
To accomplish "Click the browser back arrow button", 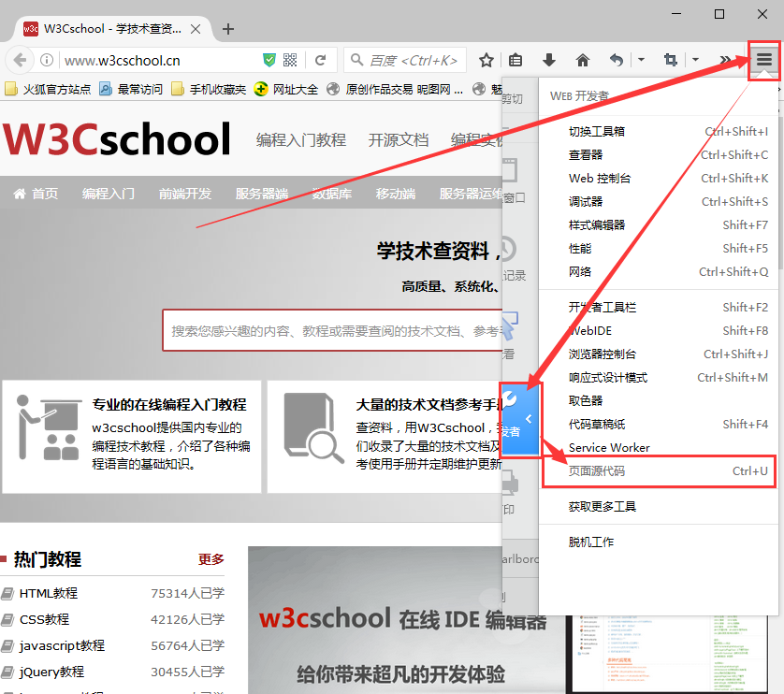I will [20, 60].
